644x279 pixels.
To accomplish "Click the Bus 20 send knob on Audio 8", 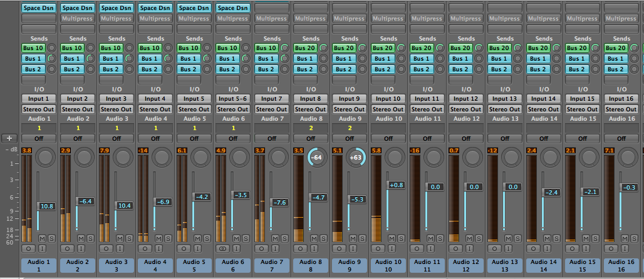I will coord(323,48).
